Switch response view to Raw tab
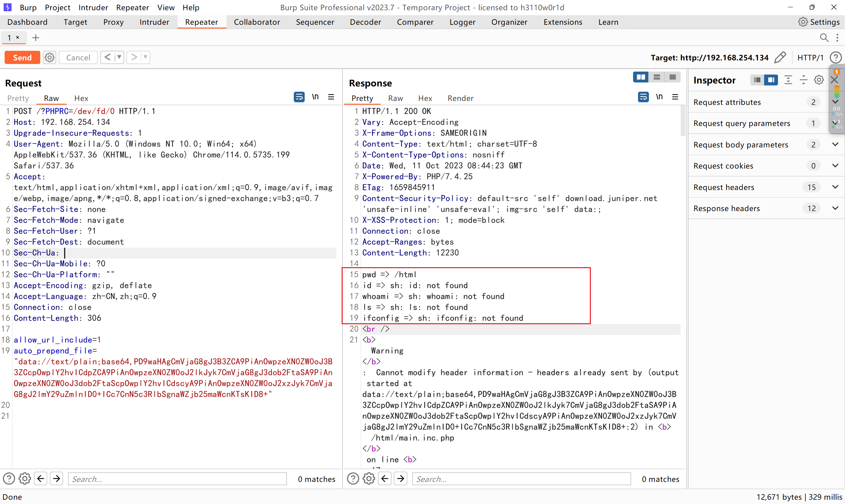Viewport: 845px width, 504px height. click(395, 98)
